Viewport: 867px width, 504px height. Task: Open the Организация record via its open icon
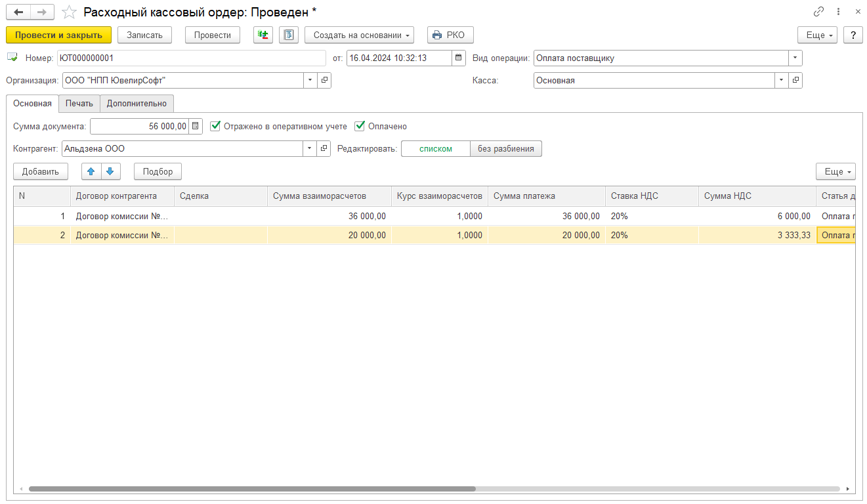[324, 80]
